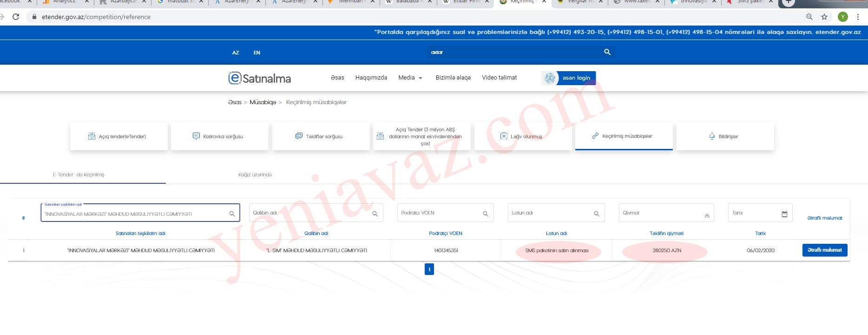Click the blue Ətraflı məlumat button

click(824, 250)
